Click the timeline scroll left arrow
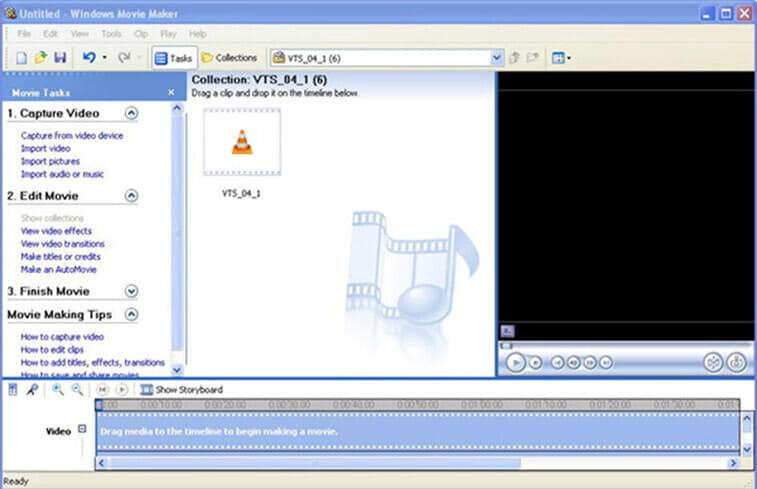The width and height of the screenshot is (757, 489). click(x=102, y=463)
